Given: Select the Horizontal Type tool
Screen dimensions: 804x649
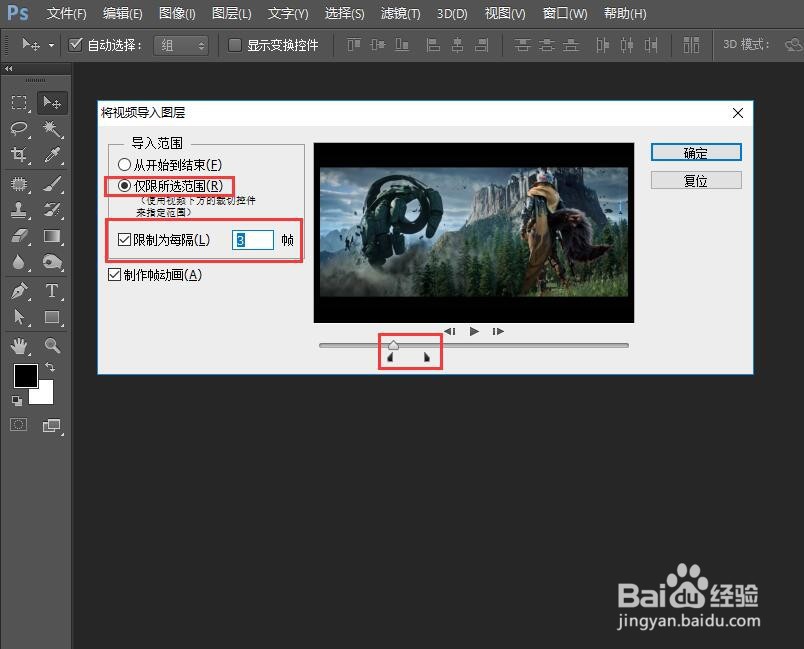Looking at the screenshot, I should pos(52,291).
